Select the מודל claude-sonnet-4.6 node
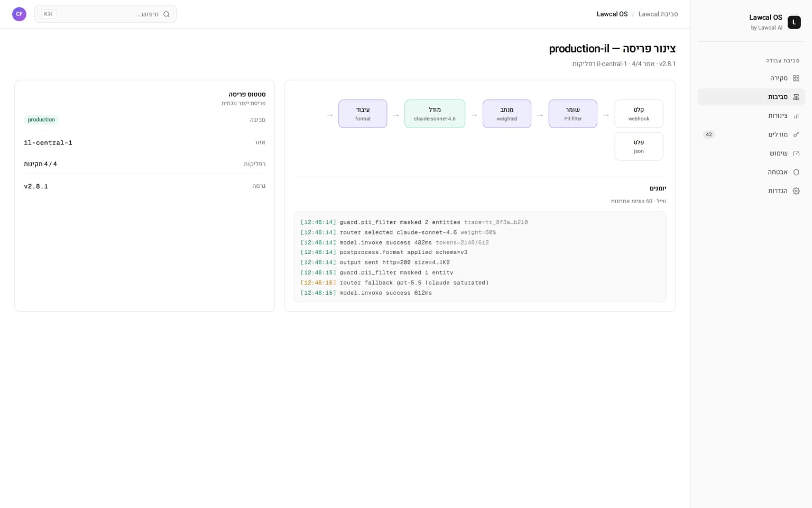Screen dimensions: 812x508 tap(435, 114)
